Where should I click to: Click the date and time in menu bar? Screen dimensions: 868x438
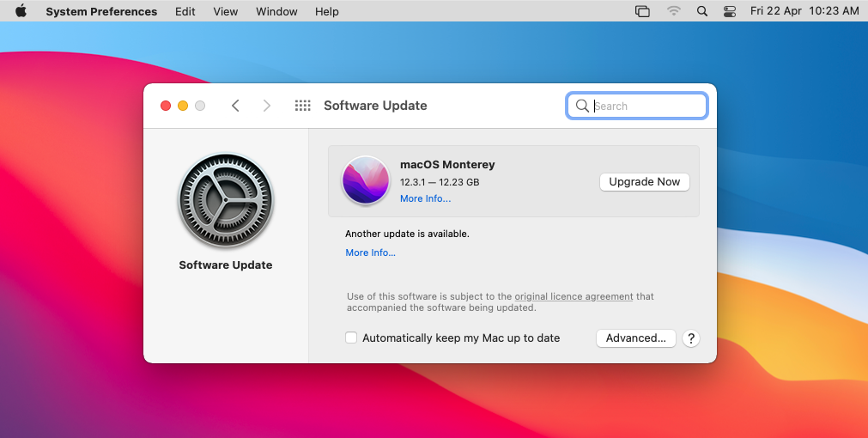coord(804,11)
